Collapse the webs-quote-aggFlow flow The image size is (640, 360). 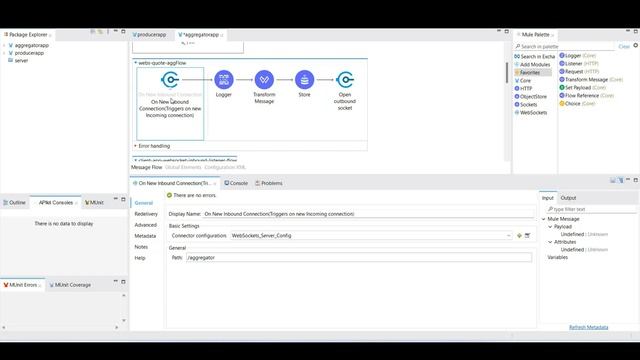[136, 63]
